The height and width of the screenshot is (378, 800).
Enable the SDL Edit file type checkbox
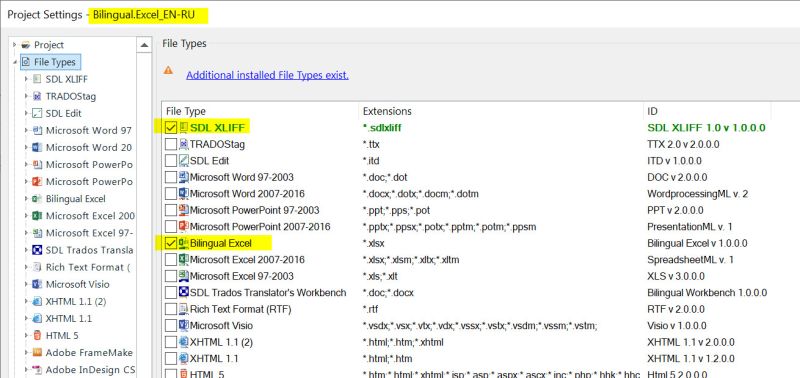point(171,161)
